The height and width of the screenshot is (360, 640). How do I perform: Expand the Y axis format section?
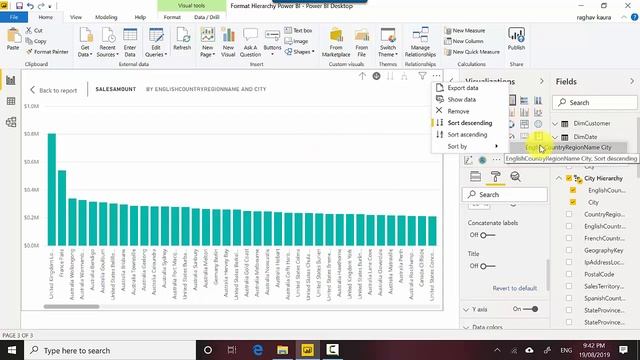click(x=466, y=309)
